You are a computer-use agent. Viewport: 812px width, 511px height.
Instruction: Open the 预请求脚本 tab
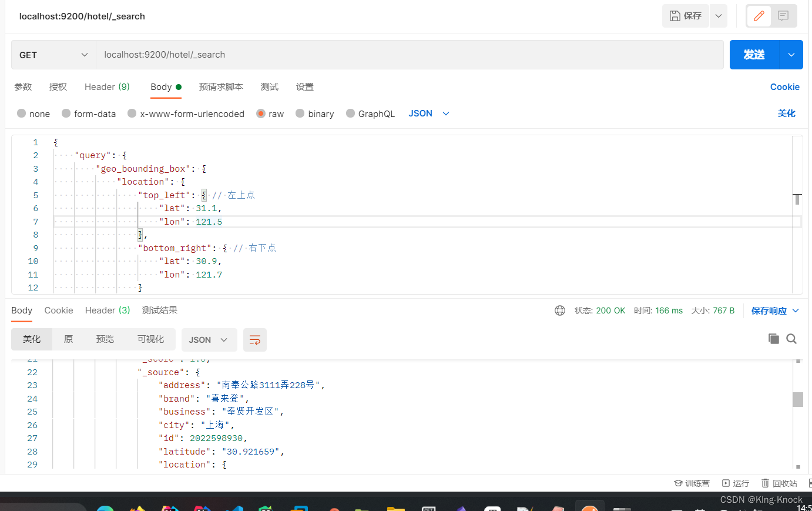(221, 87)
